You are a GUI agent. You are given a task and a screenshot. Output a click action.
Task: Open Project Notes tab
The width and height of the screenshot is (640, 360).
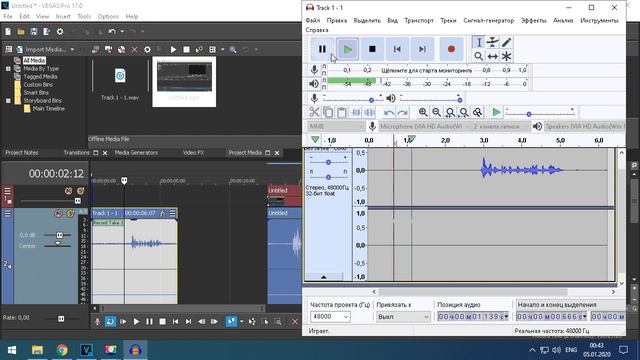pyautogui.click(x=22, y=153)
